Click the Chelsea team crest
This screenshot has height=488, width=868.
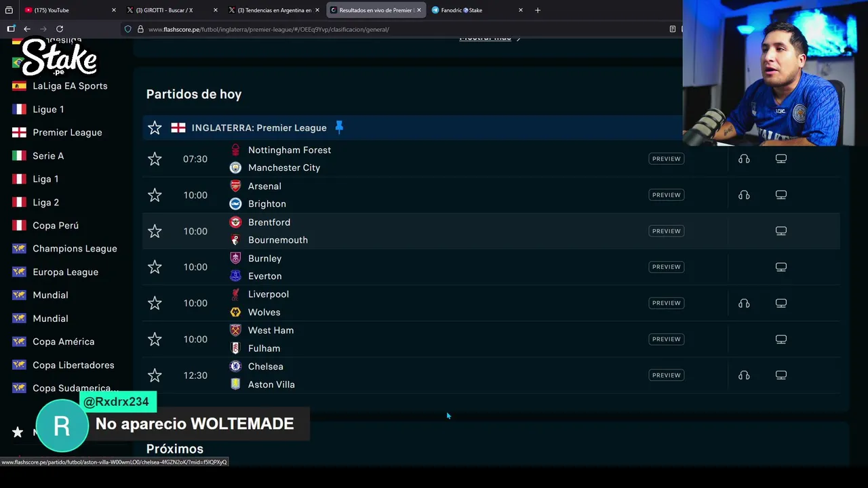point(235,366)
